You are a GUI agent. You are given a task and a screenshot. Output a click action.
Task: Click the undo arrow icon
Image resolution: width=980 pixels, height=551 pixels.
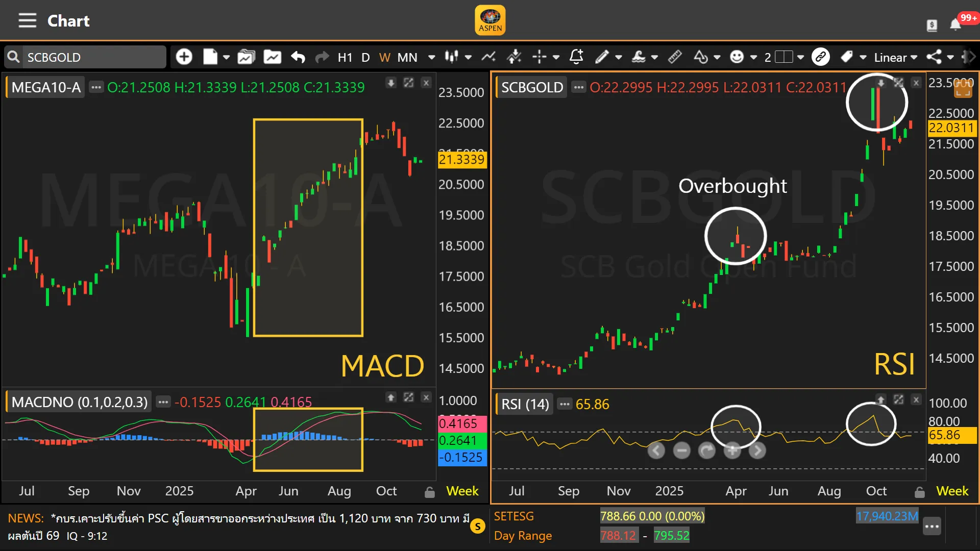tap(298, 57)
